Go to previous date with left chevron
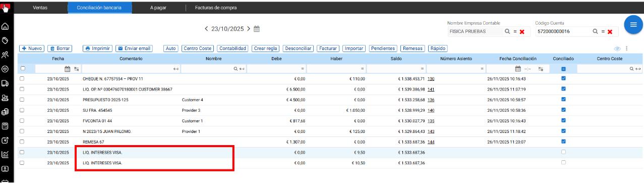 206,29
